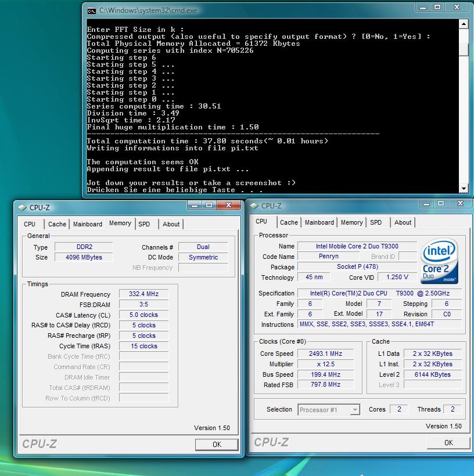Click OK in the right CPU-Z window
474x476 pixels.
tap(448, 442)
